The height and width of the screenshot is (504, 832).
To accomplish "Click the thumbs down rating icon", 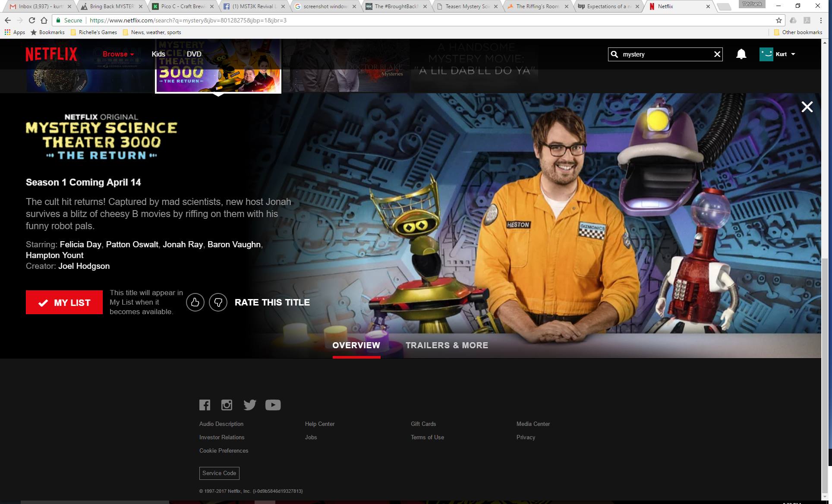I will click(218, 302).
